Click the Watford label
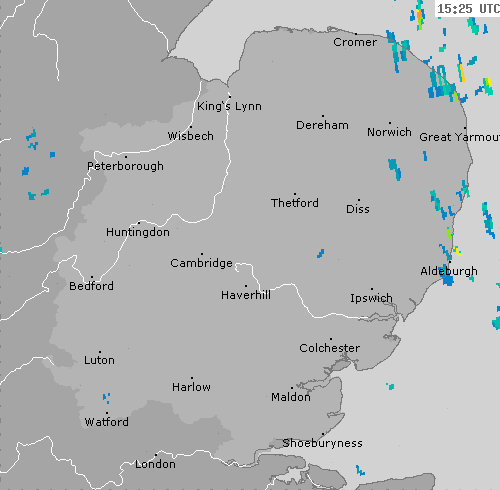Screen dimensions: 500x490 tap(107, 422)
